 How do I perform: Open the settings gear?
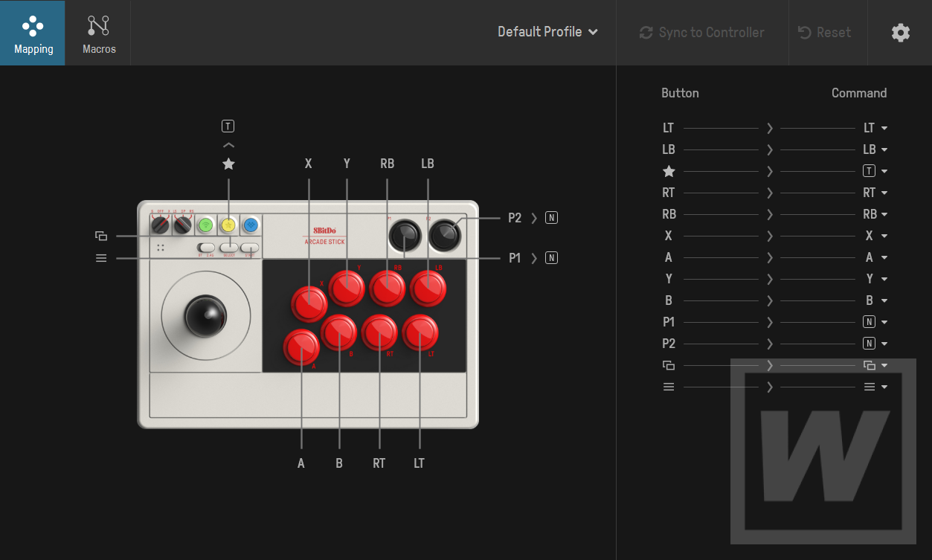(900, 33)
